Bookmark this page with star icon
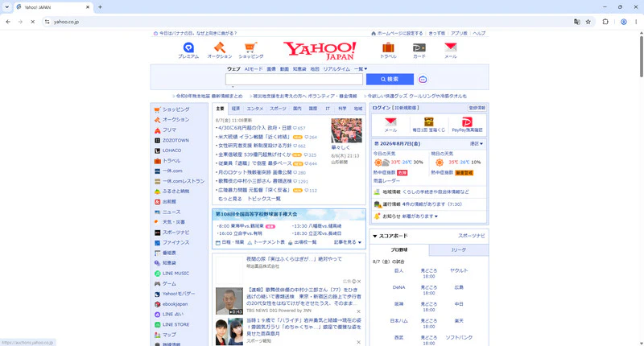Viewport: 644px width, 346px height. (x=588, y=22)
